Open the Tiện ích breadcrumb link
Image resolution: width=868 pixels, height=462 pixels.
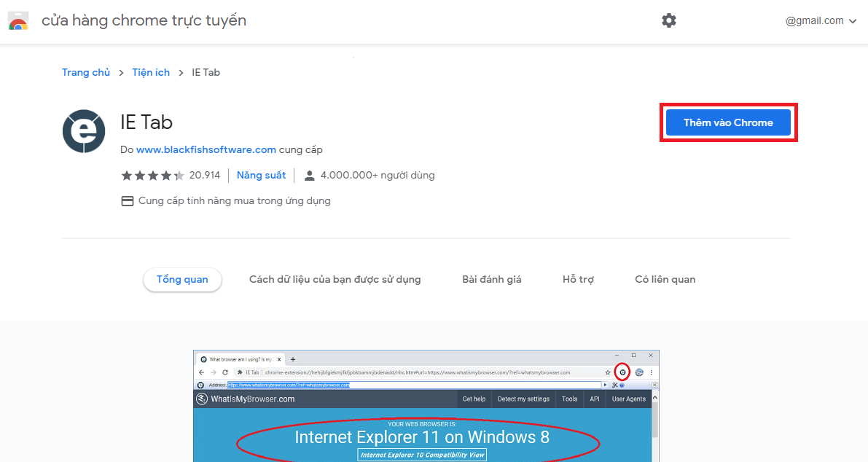coord(151,72)
